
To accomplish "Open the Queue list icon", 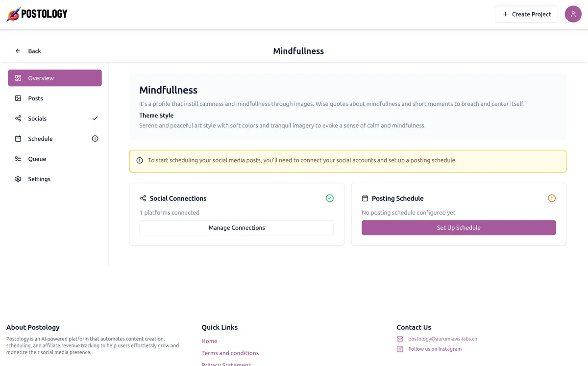I will pos(19,158).
